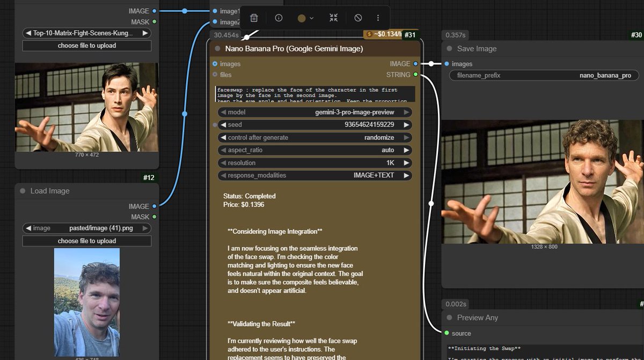
Task: Click the #31 node ID badge
Action: (409, 34)
